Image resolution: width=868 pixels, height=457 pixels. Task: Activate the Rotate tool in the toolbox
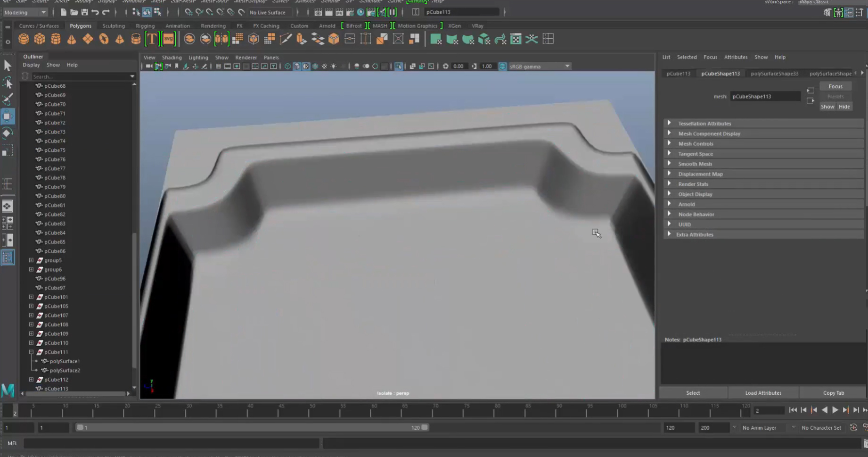pos(8,133)
